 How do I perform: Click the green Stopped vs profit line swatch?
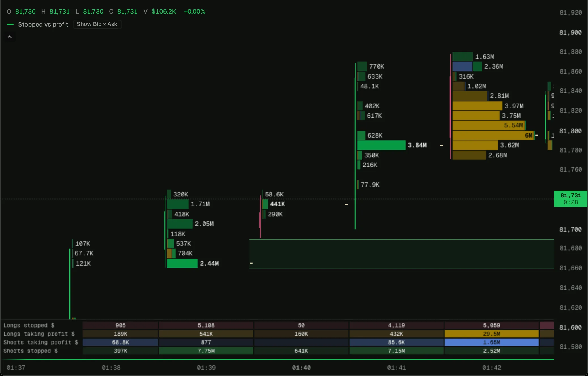[10, 24]
